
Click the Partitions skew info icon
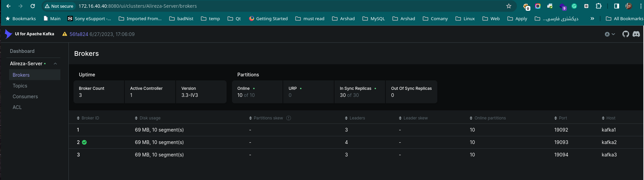pos(289,118)
